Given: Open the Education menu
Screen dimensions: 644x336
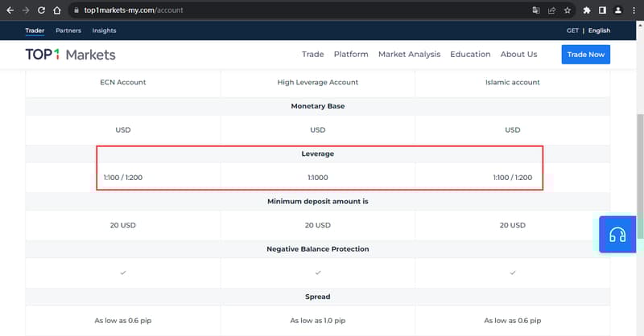Looking at the screenshot, I should point(470,54).
